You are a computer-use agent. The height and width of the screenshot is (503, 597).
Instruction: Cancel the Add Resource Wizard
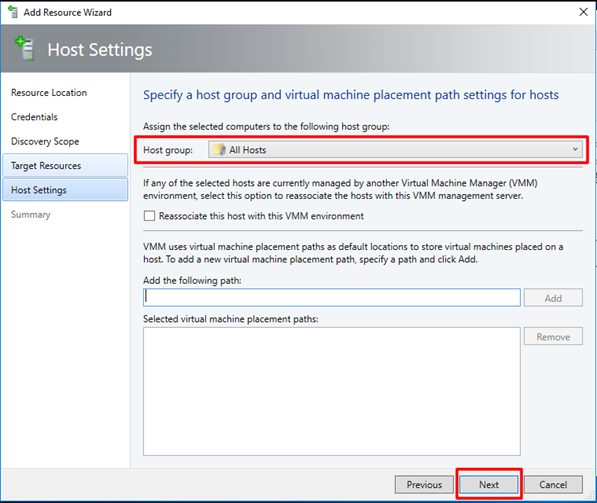pos(553,484)
